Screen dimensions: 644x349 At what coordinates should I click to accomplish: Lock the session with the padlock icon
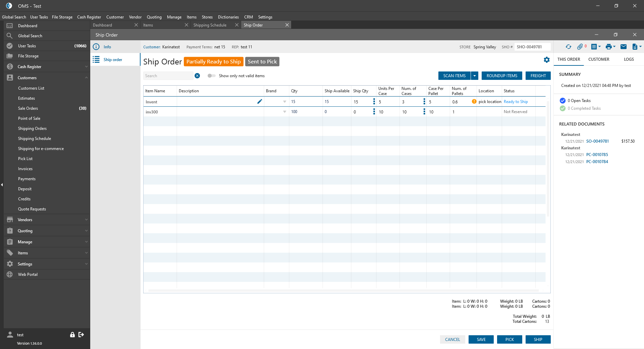click(72, 335)
